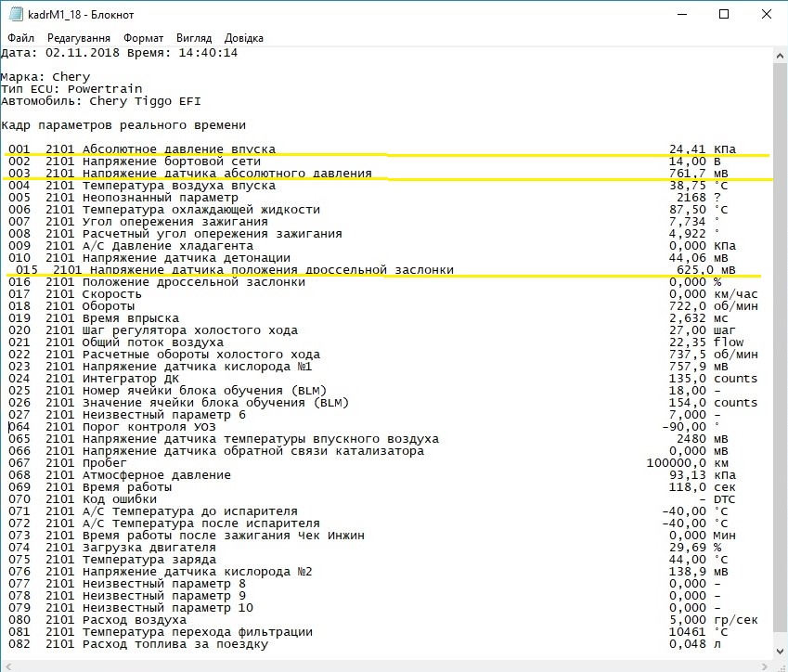Click 'Атмосферное давление' row
788x672 pixels.
point(372,475)
